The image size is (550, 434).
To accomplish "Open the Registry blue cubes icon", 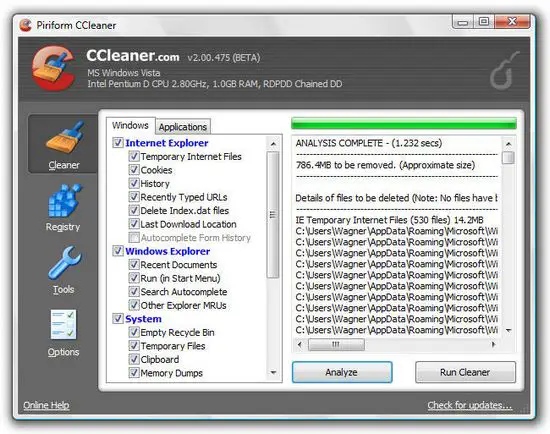I will [65, 201].
